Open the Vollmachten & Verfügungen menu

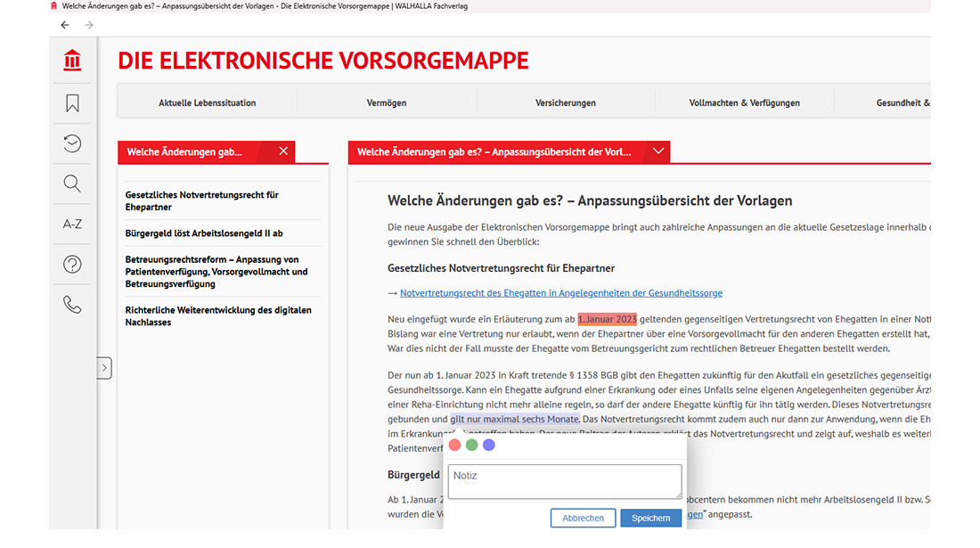745,102
